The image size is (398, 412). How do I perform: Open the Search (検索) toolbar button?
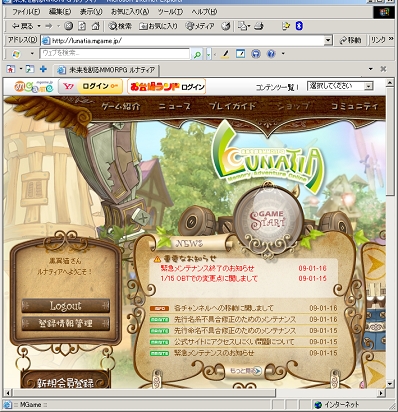(x=120, y=26)
